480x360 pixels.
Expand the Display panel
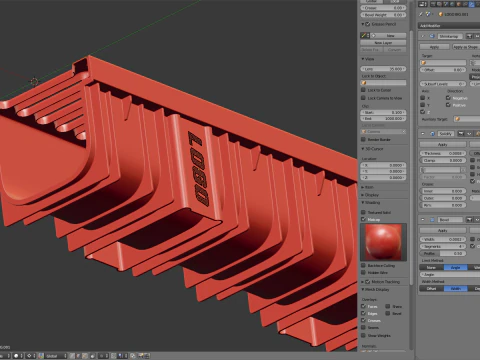(x=363, y=195)
